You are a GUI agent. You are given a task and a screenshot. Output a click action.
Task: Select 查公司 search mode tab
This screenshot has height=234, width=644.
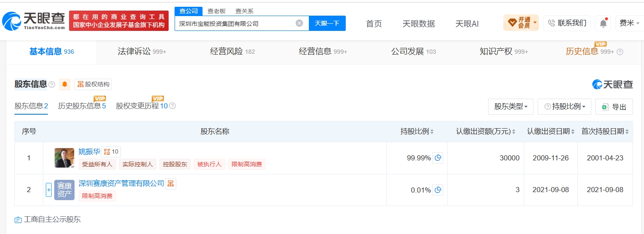click(x=189, y=11)
